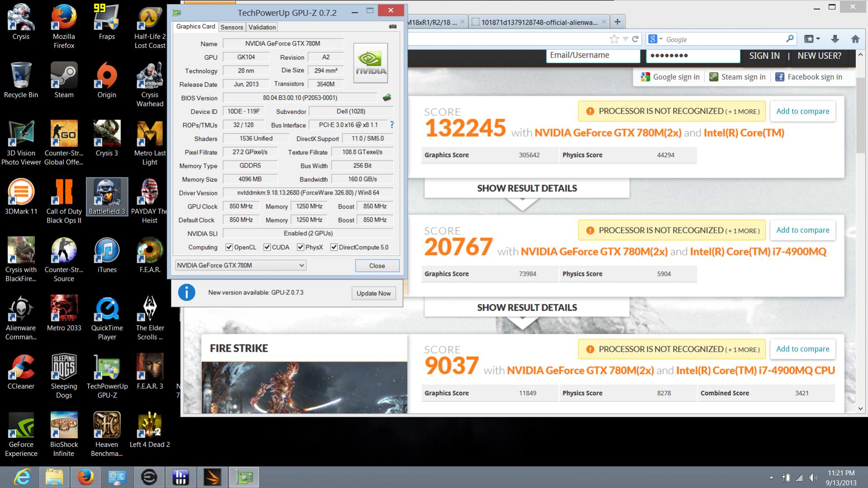Click the BIOS save chip icon in GPU-Z
The image size is (868, 488).
tap(387, 98)
